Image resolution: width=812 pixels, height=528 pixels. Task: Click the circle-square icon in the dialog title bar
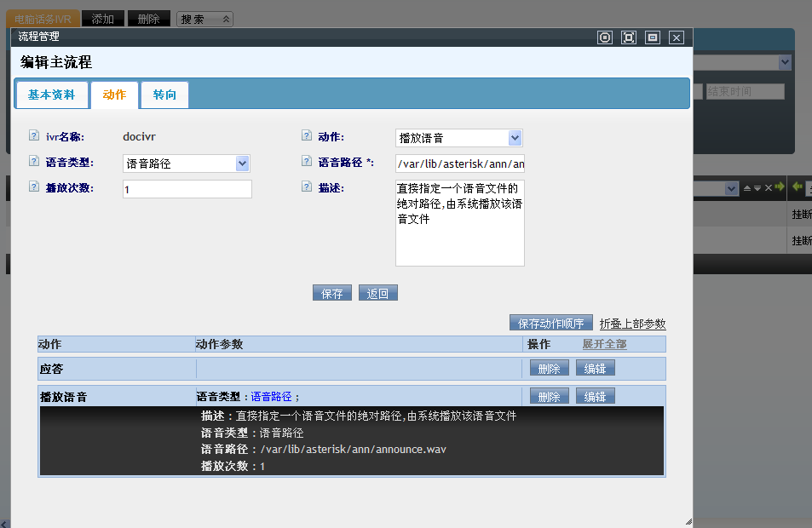click(x=605, y=37)
